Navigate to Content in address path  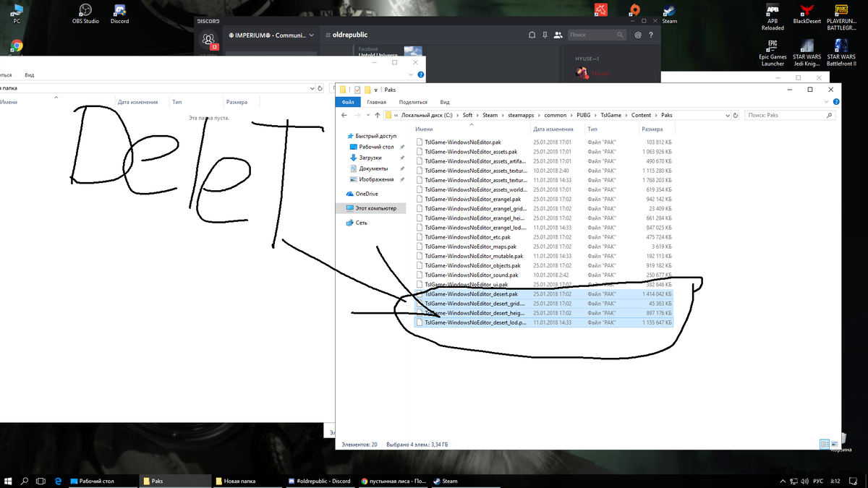641,115
